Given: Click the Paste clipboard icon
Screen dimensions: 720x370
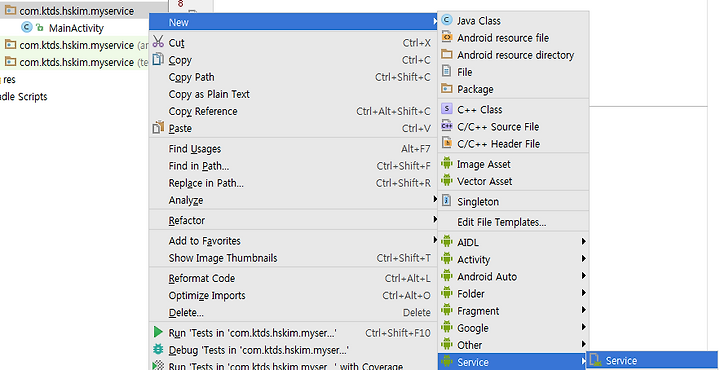Looking at the screenshot, I should pos(158,128).
